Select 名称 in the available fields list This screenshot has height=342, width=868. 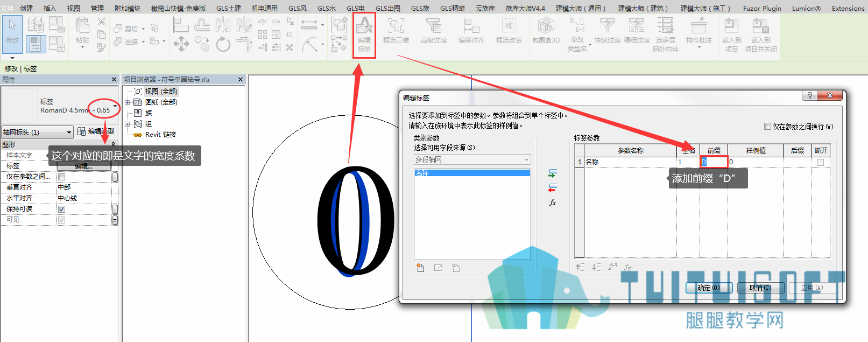[472, 173]
